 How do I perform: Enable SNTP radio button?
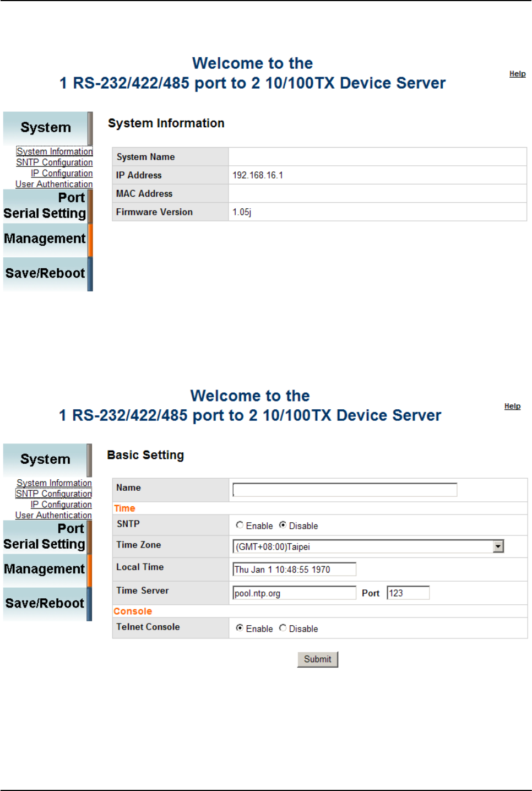point(240,525)
